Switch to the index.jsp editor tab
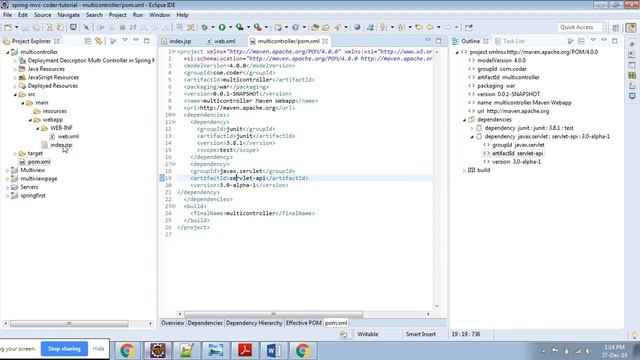Screen dimensions: 640x360 (180, 41)
